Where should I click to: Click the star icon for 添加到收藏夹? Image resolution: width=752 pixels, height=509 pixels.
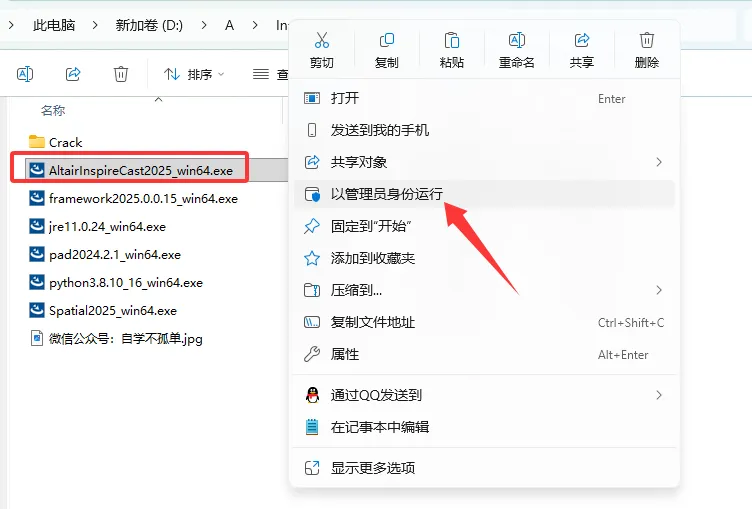pyautogui.click(x=312, y=258)
